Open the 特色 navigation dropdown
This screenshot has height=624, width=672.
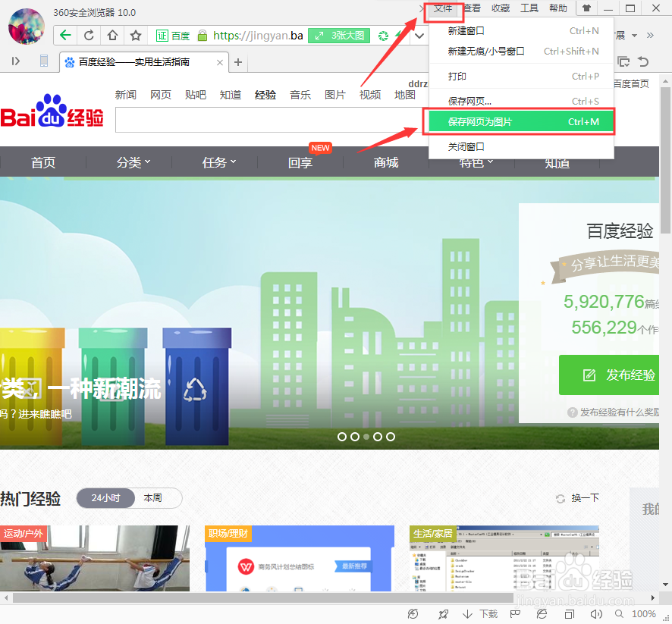pos(472,161)
